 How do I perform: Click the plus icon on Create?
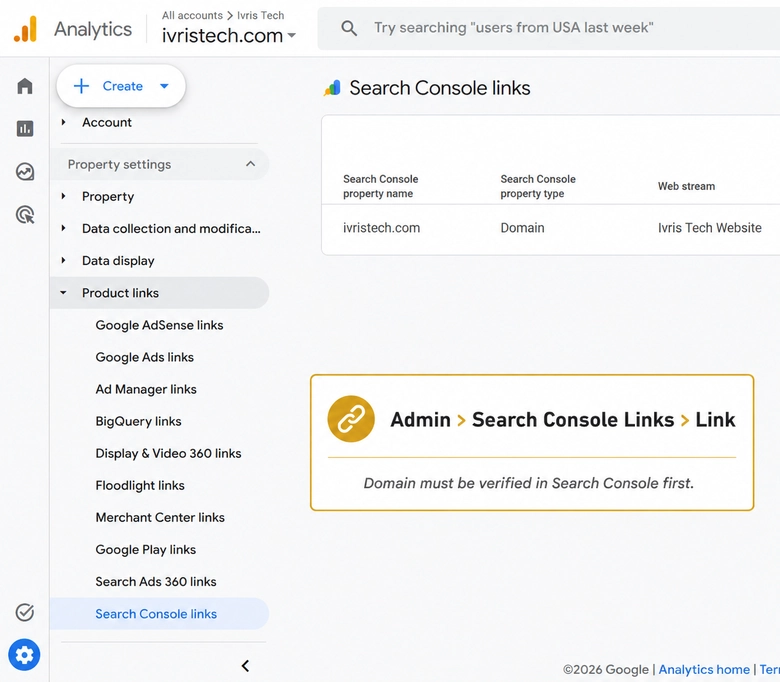click(81, 86)
